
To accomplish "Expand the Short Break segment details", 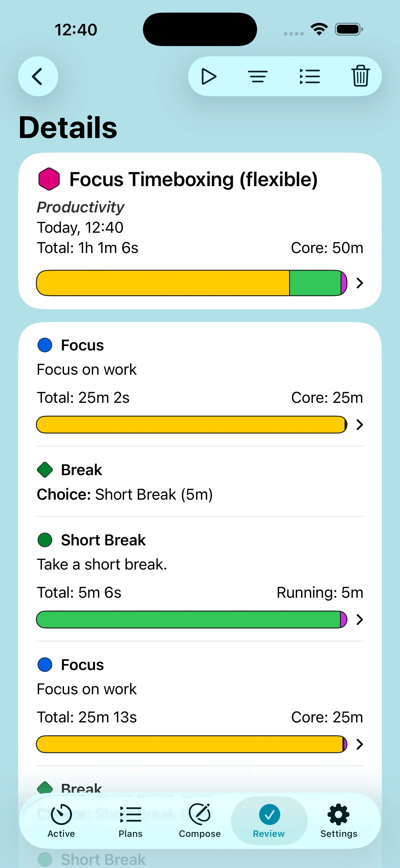I will (x=359, y=620).
